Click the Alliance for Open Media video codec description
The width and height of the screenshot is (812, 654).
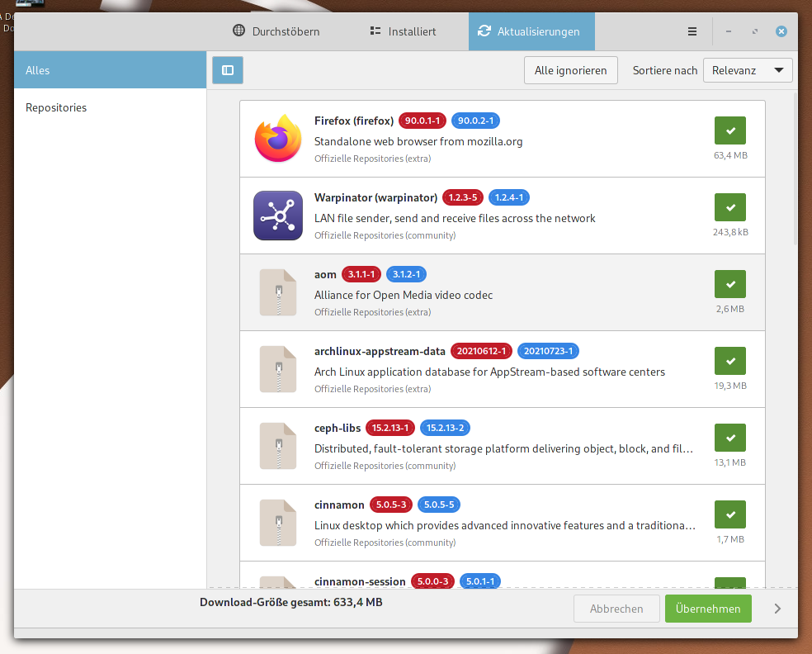click(404, 295)
